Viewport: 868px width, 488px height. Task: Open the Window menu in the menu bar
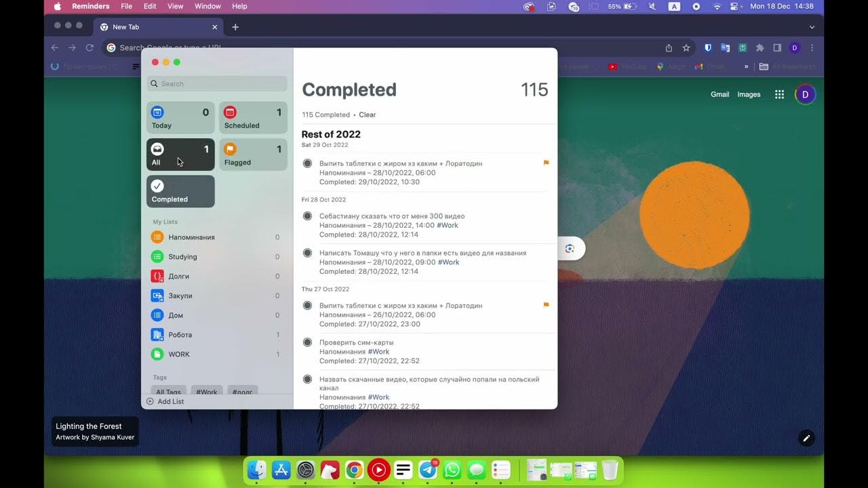pyautogui.click(x=208, y=6)
